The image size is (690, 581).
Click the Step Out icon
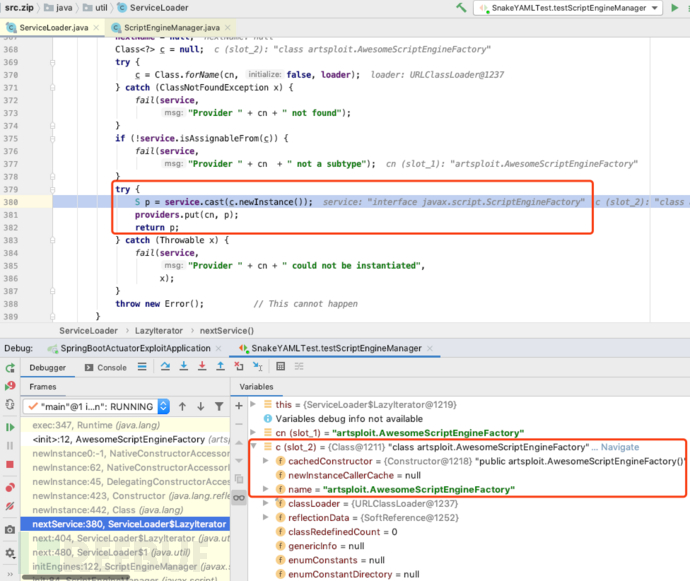point(220,366)
